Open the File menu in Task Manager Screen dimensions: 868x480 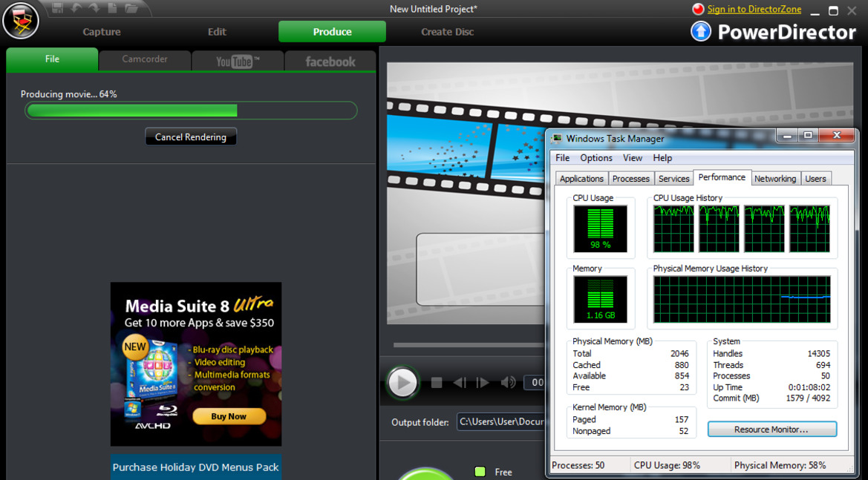[562, 157]
